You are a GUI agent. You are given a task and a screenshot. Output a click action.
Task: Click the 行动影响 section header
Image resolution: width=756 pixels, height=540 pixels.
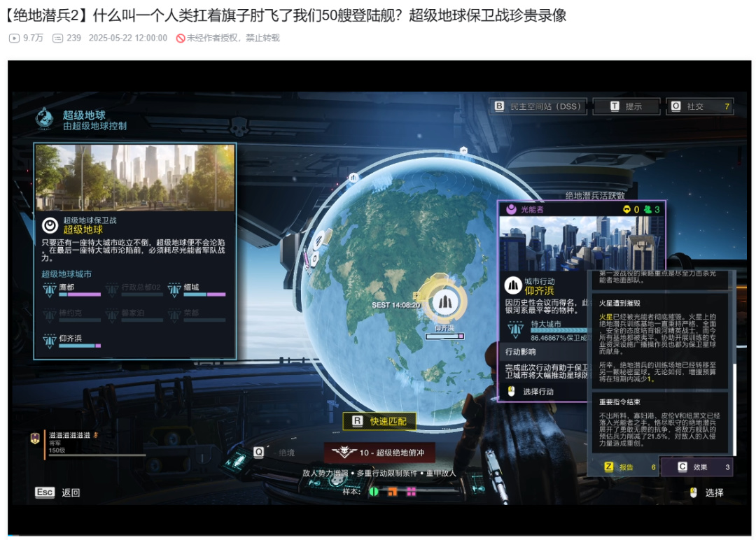(520, 352)
